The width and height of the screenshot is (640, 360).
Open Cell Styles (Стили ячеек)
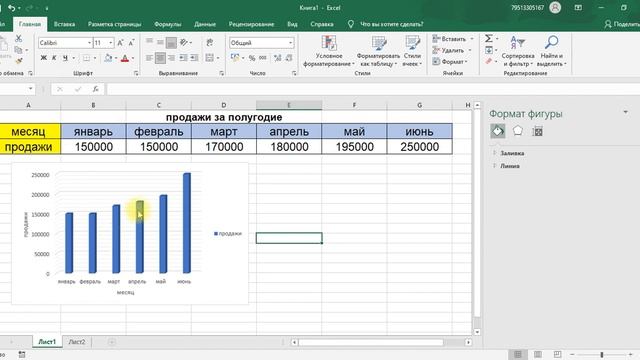pos(412,51)
